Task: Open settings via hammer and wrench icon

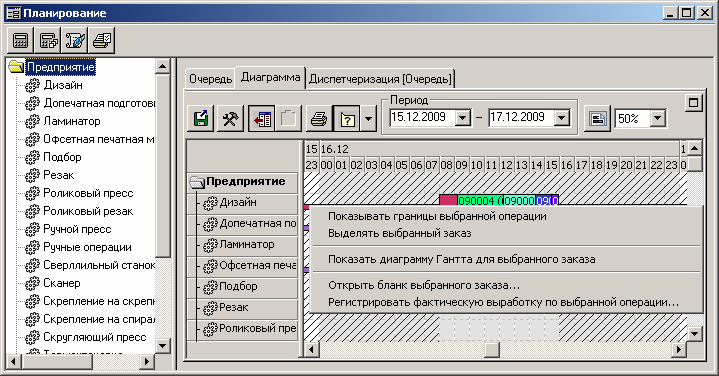Action: 230,119
